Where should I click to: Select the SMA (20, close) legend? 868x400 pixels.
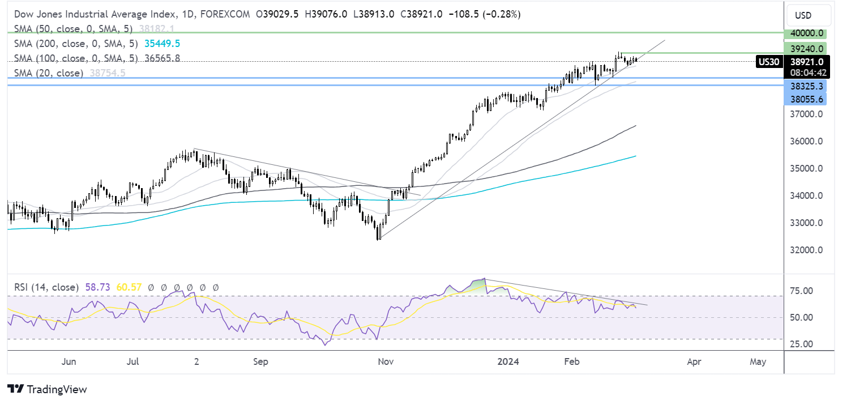tap(49, 73)
